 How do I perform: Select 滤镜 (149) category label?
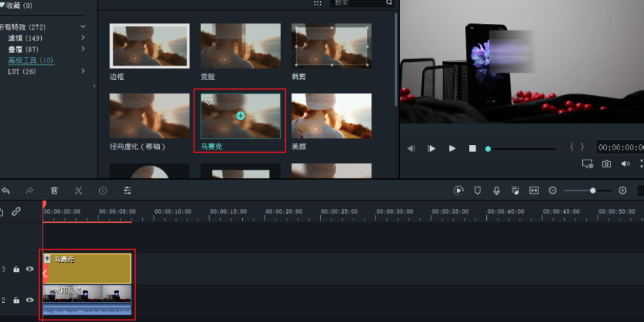click(x=25, y=38)
